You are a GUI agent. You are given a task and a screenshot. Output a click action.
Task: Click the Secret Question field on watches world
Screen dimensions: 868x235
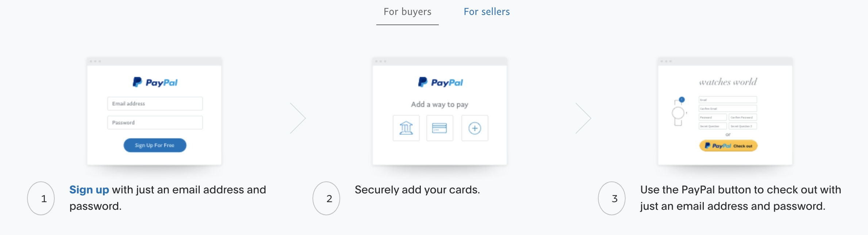click(x=713, y=126)
